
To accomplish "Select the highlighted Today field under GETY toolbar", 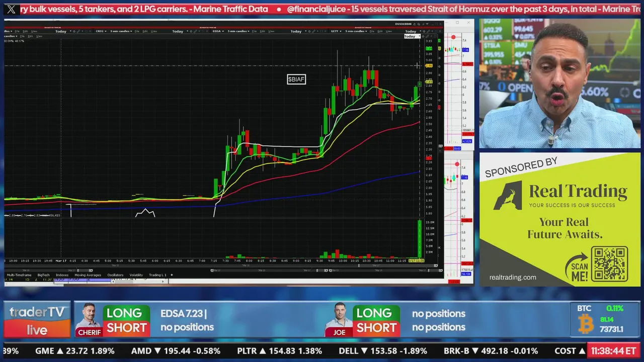I will [412, 36].
